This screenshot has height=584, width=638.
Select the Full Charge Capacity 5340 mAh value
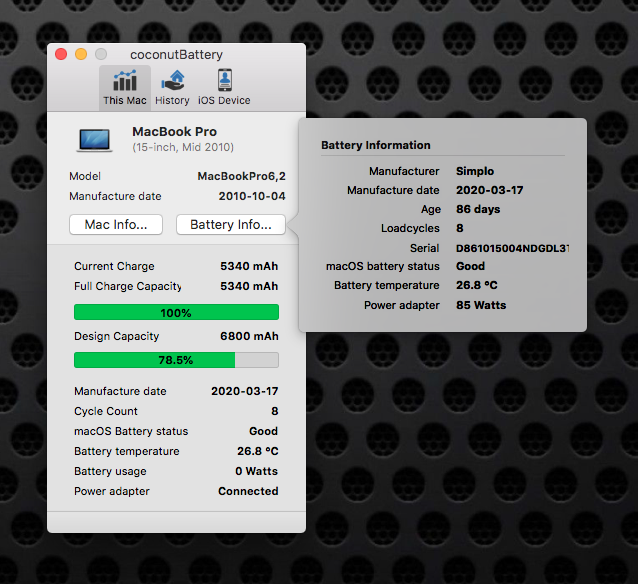tap(249, 286)
